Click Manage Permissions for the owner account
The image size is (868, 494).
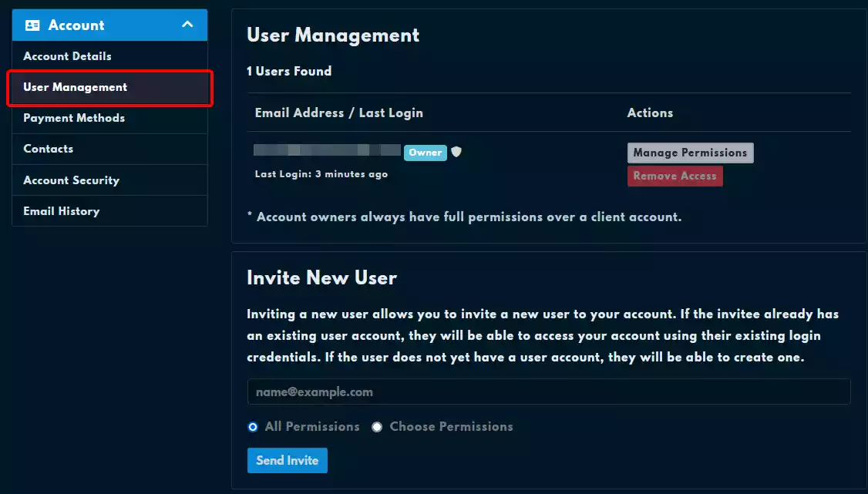click(690, 152)
